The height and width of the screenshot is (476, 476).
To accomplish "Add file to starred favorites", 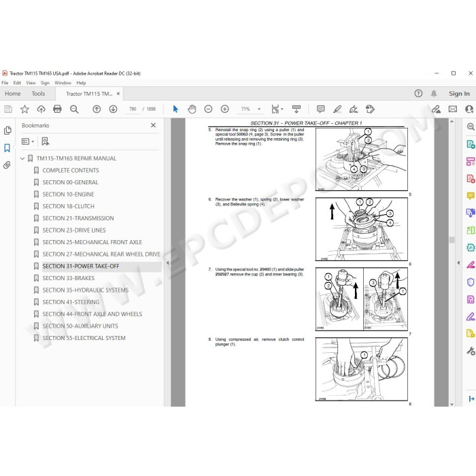I will [24, 109].
